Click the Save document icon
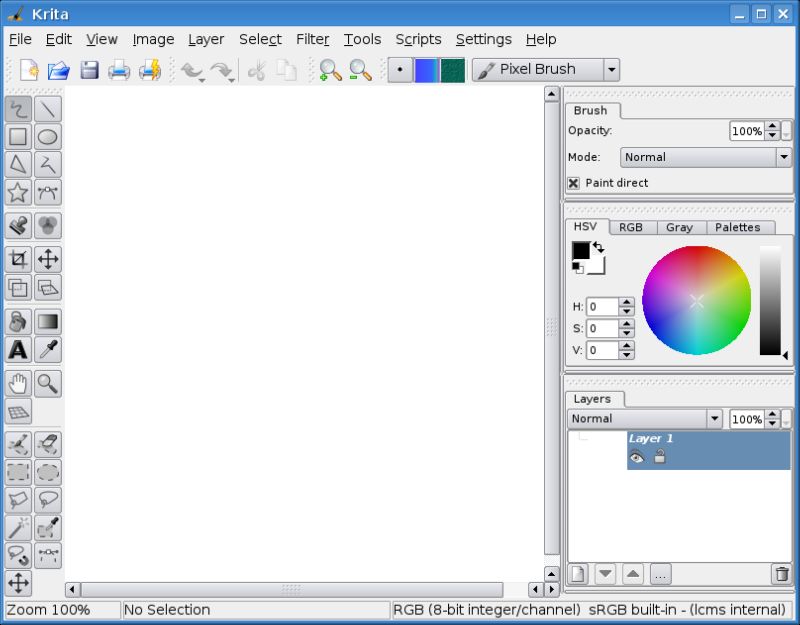 (89, 70)
